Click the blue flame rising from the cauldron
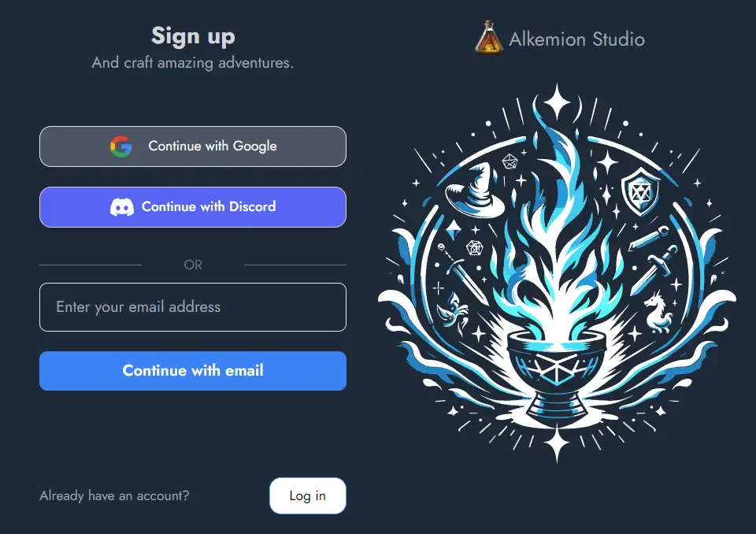This screenshot has height=534, width=756. click(x=559, y=227)
